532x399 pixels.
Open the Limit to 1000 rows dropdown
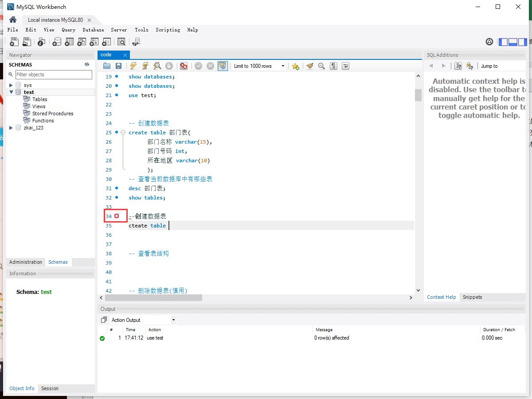pyautogui.click(x=259, y=66)
